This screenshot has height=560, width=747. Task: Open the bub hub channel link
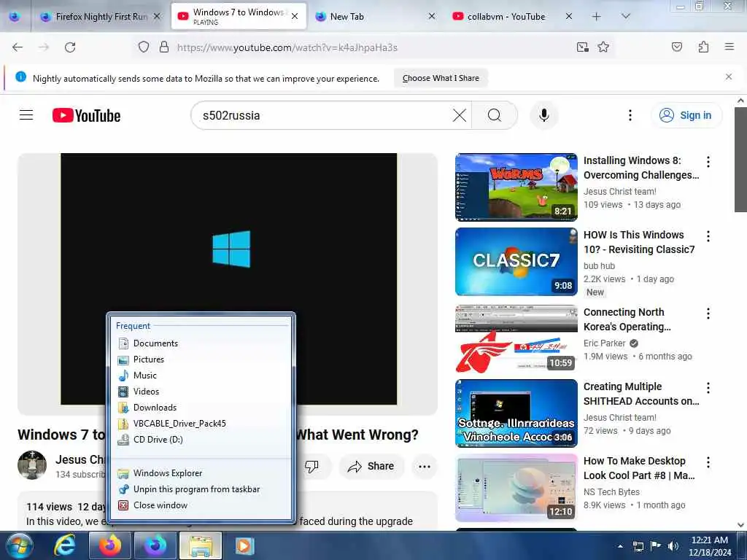tap(599, 265)
